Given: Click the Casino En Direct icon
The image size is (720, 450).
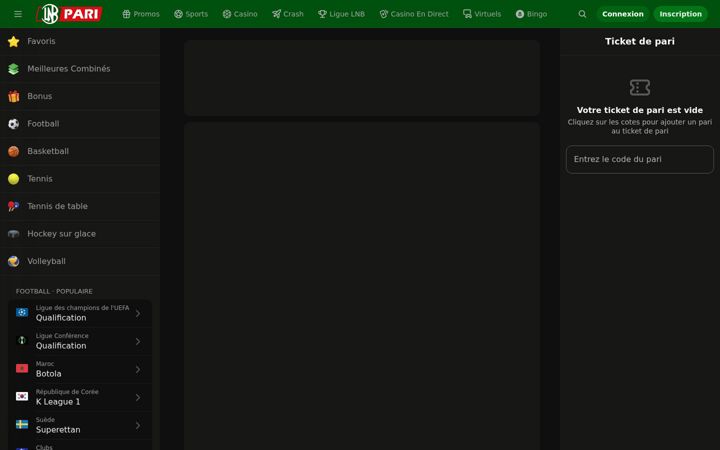Looking at the screenshot, I should (x=383, y=14).
